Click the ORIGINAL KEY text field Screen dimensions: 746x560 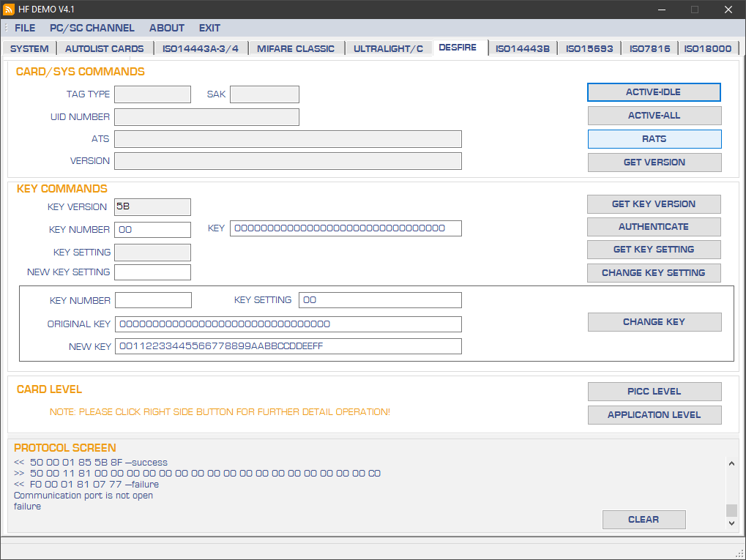(288, 324)
